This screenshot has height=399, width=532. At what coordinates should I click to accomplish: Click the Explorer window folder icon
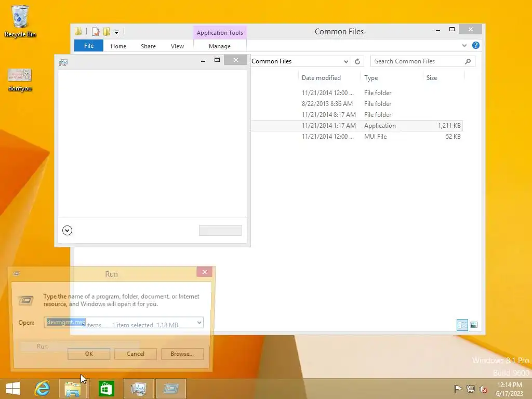pos(78,32)
